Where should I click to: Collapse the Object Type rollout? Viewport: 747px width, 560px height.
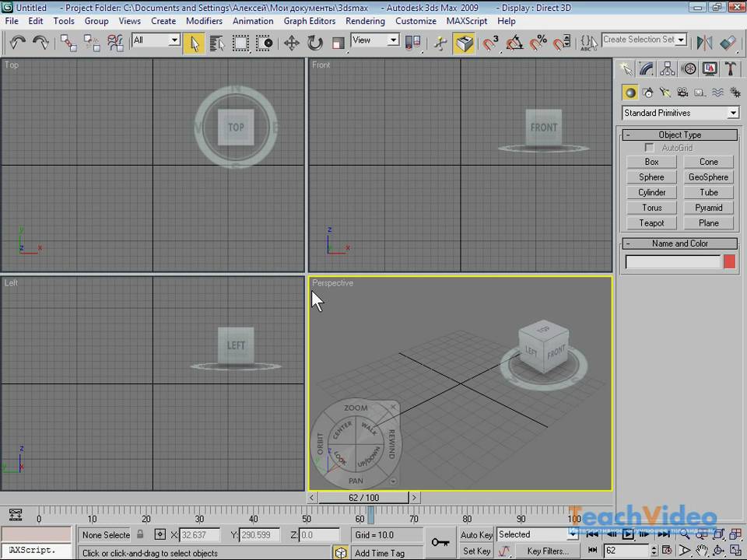pos(679,135)
